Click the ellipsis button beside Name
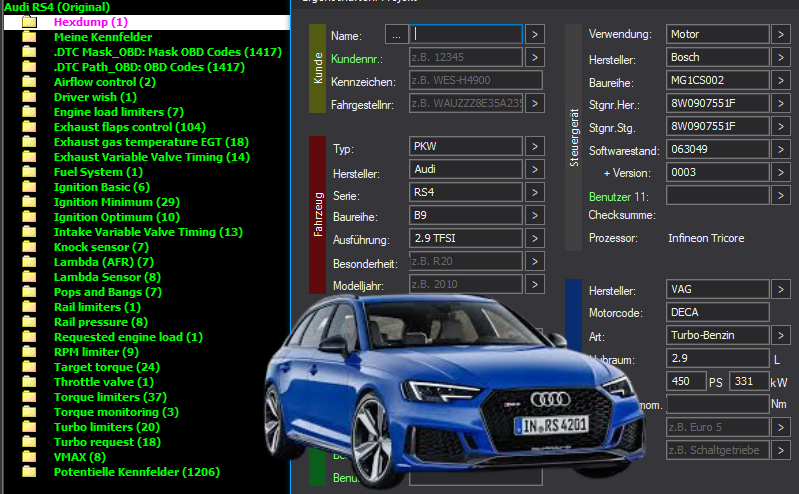799x494 pixels. (x=396, y=35)
